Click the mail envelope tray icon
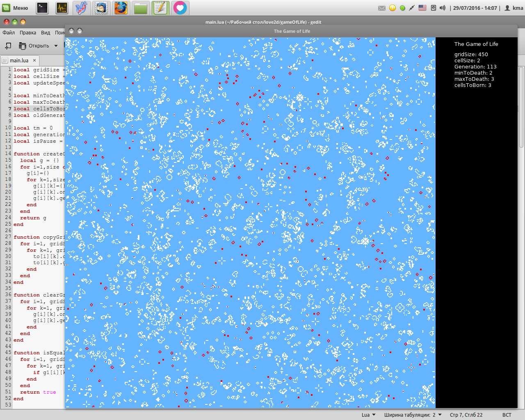Viewport: 525px width, 420px height. 382,8
